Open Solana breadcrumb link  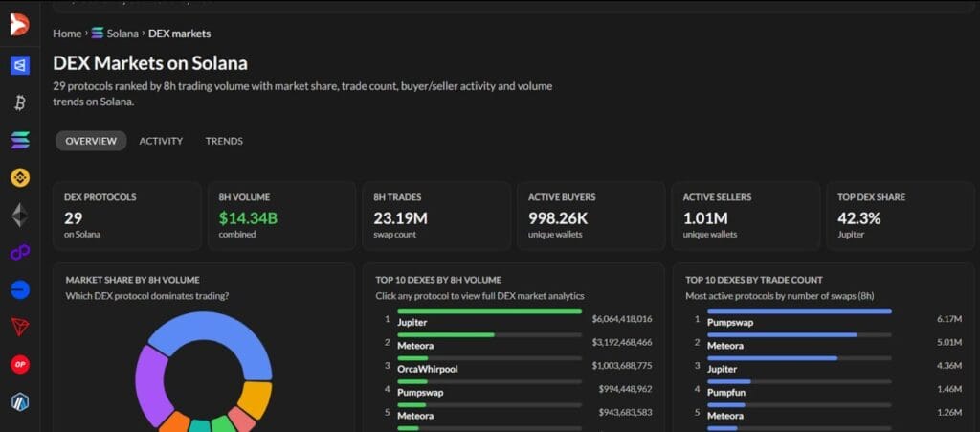tap(122, 34)
